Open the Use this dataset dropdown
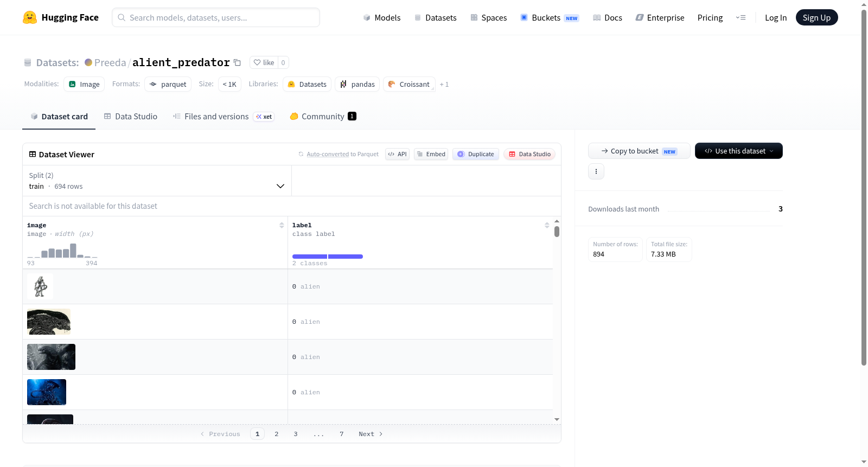868x467 pixels. [x=739, y=151]
